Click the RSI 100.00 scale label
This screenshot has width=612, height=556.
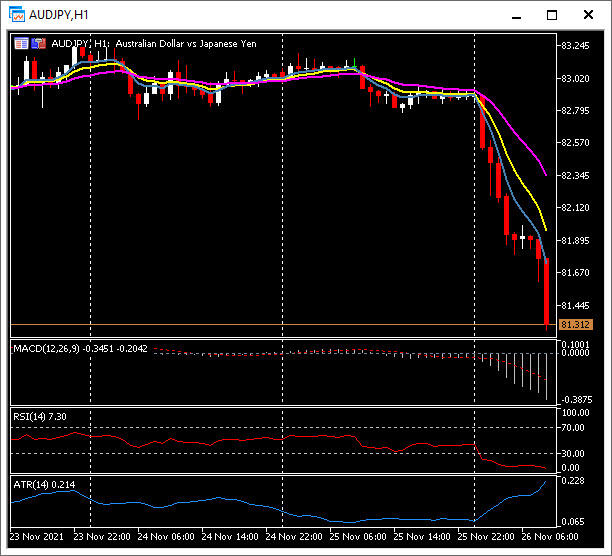coord(575,413)
